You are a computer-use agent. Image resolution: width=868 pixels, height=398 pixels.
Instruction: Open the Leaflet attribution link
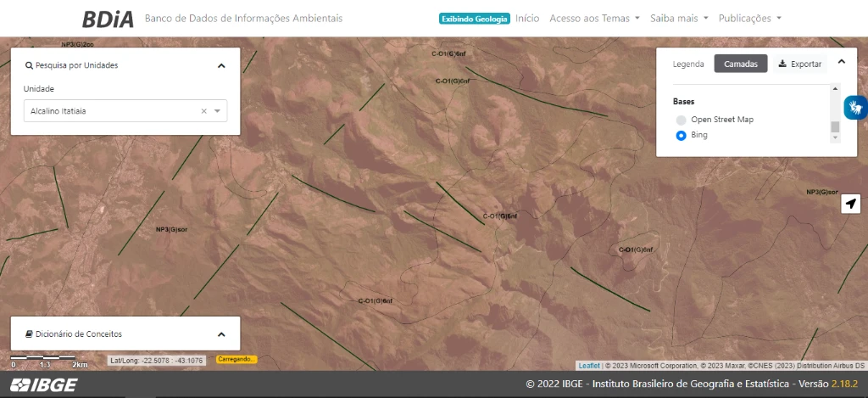point(589,366)
